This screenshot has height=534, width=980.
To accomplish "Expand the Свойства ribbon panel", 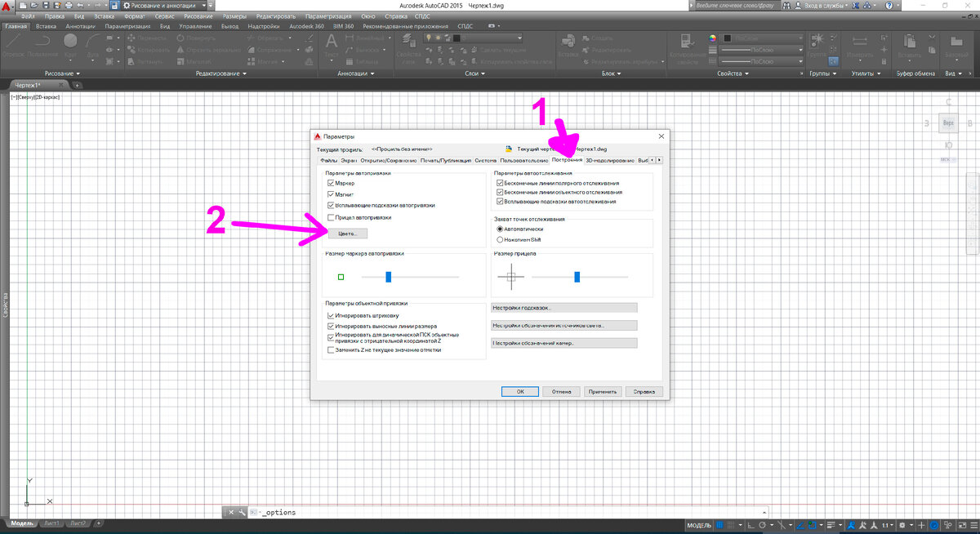I will tap(734, 73).
